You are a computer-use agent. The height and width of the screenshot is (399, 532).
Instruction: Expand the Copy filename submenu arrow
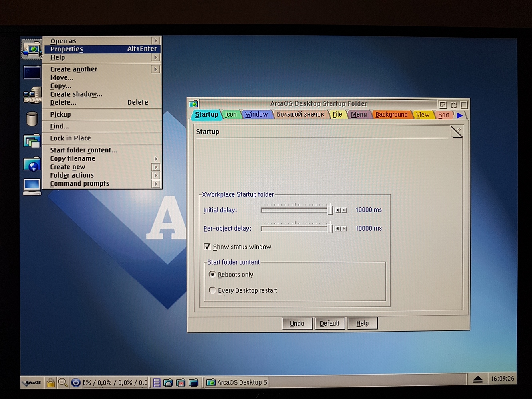click(156, 159)
